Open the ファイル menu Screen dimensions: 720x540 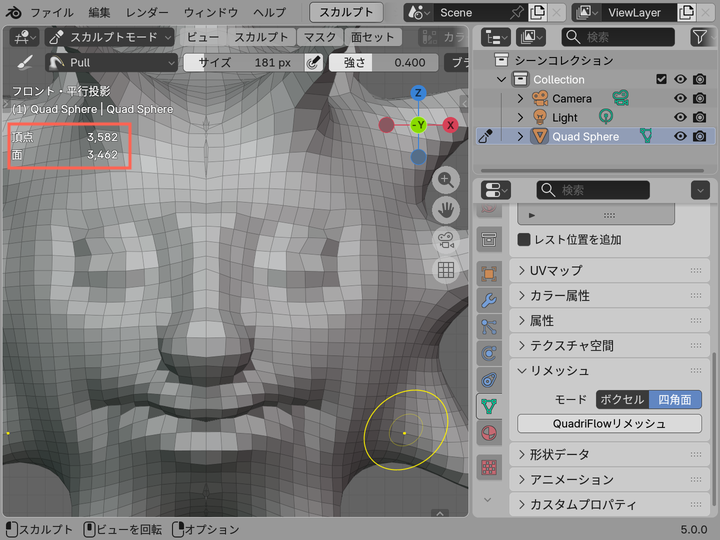(52, 12)
